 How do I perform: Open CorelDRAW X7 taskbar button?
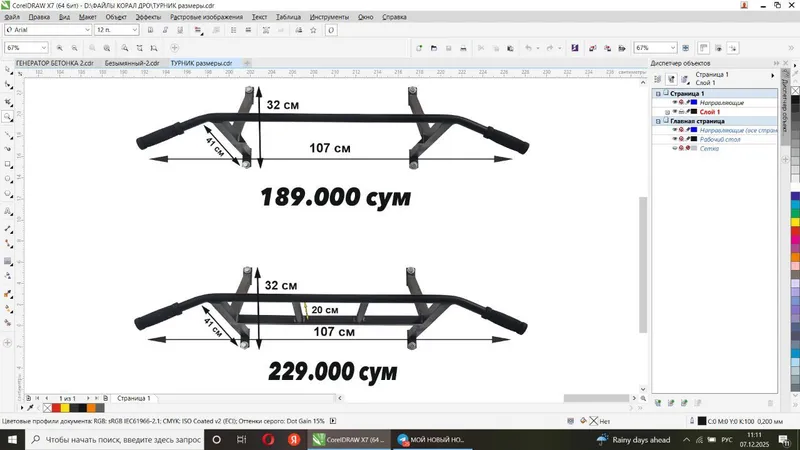pyautogui.click(x=349, y=439)
